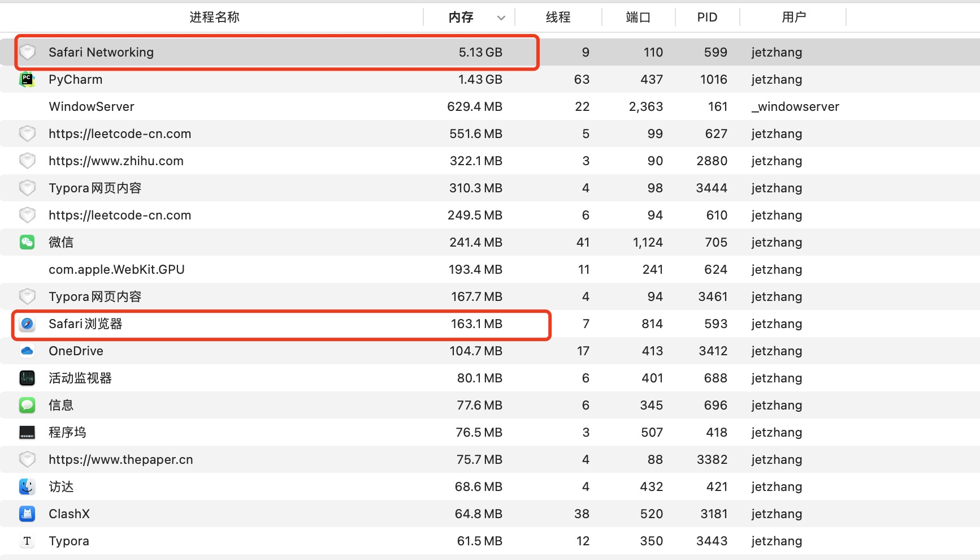Screen dimensions: 980x560
Task: Click the _windowserver user cell
Action: pos(795,106)
